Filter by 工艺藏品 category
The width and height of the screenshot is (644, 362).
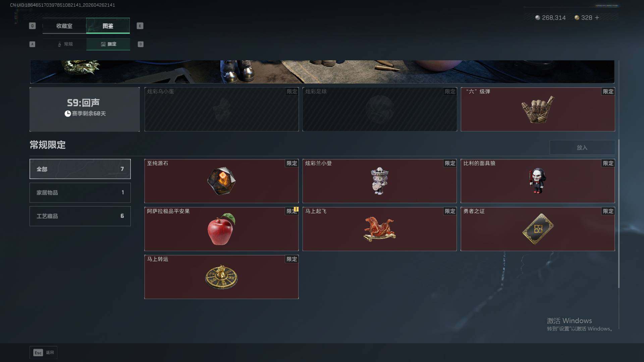pos(80,216)
